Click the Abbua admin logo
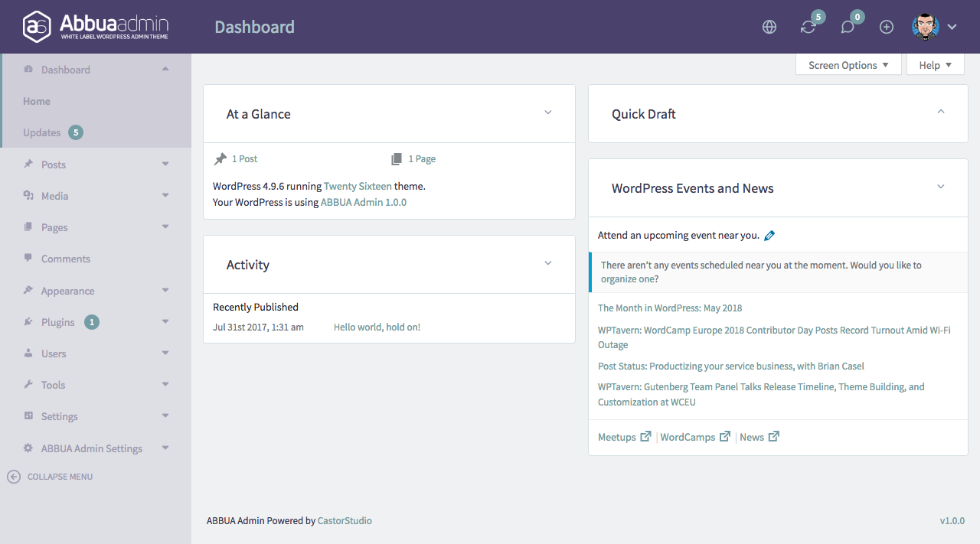 pos(96,26)
